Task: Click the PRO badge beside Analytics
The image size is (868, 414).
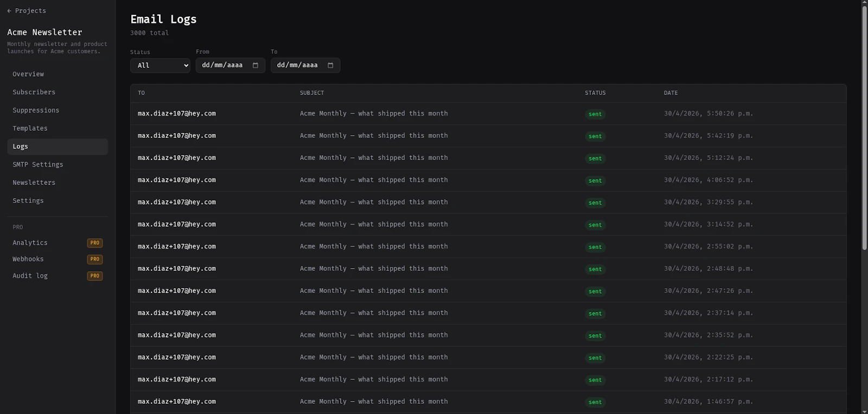Action: click(95, 243)
